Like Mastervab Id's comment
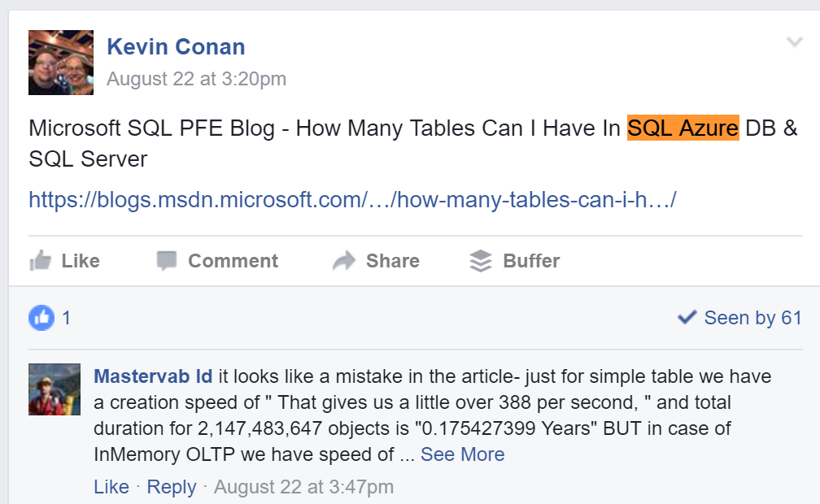Viewport: 820px width, 504px height. (x=111, y=487)
